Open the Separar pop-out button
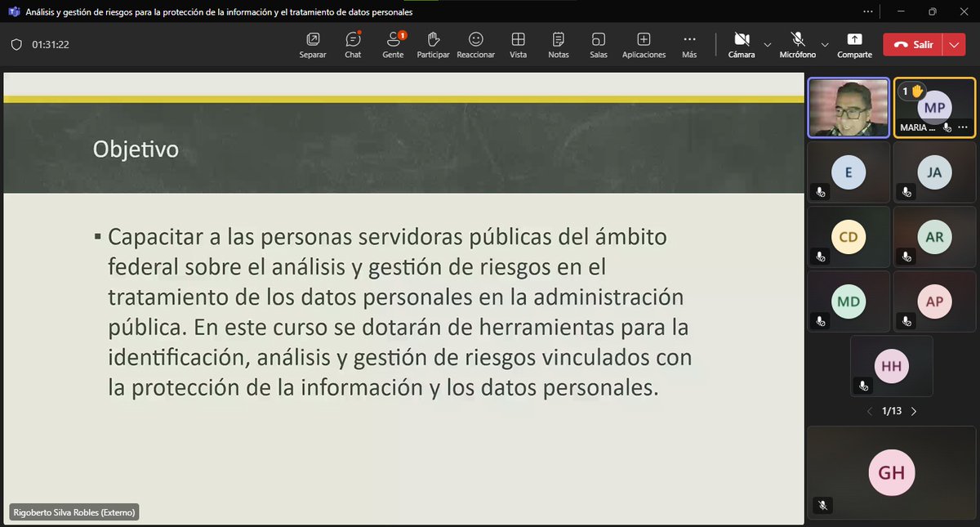 [x=312, y=45]
